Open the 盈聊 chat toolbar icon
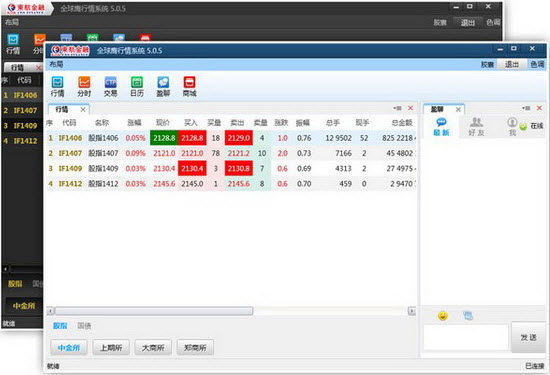550x375 pixels. (x=163, y=86)
